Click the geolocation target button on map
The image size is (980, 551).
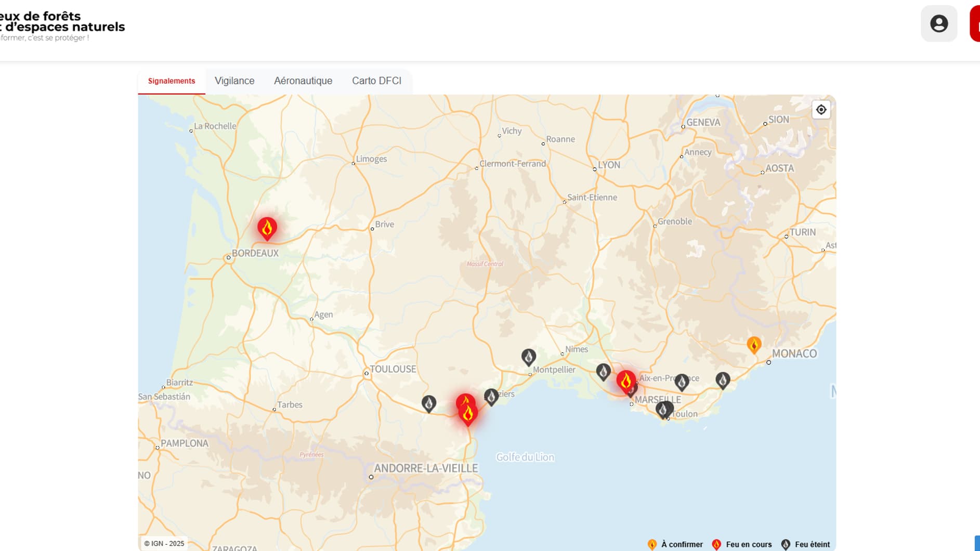[x=820, y=110]
